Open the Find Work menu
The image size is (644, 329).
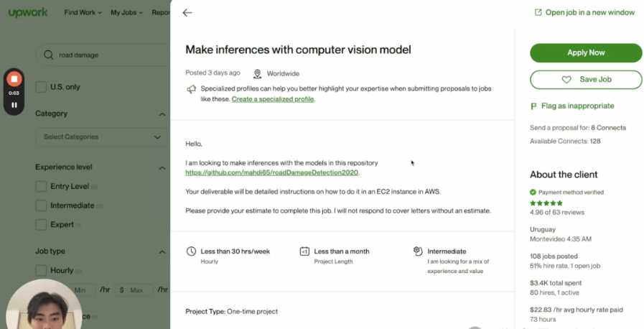(x=83, y=12)
